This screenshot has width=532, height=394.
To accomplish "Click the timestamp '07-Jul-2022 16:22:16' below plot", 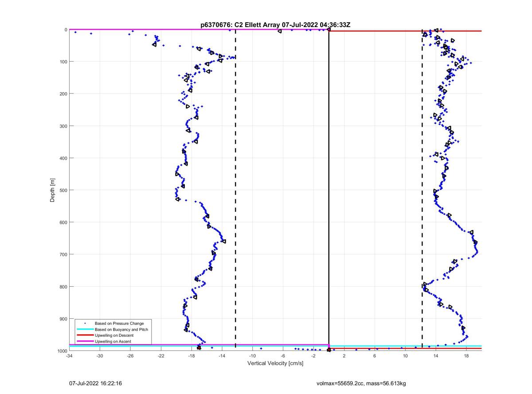I will pyautogui.click(x=95, y=383).
